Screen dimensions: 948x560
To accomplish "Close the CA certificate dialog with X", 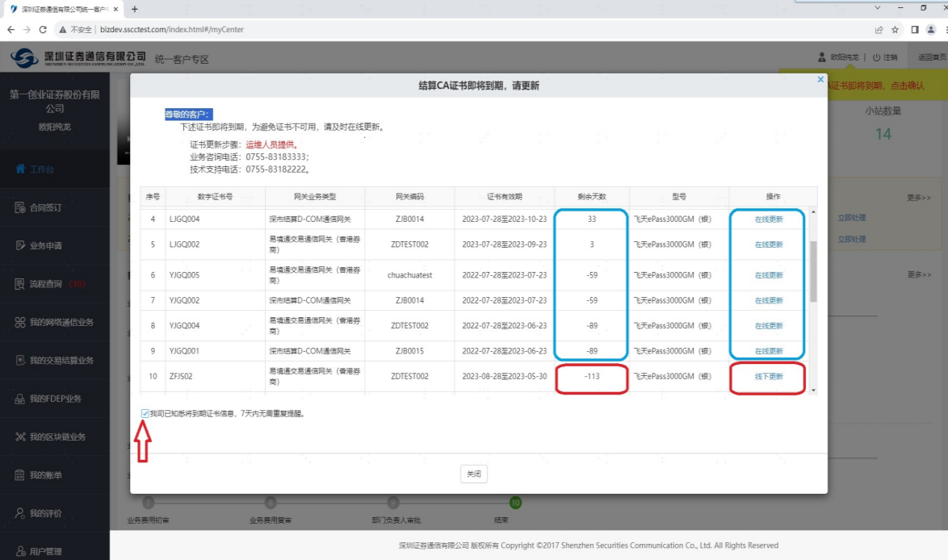I will [x=820, y=79].
